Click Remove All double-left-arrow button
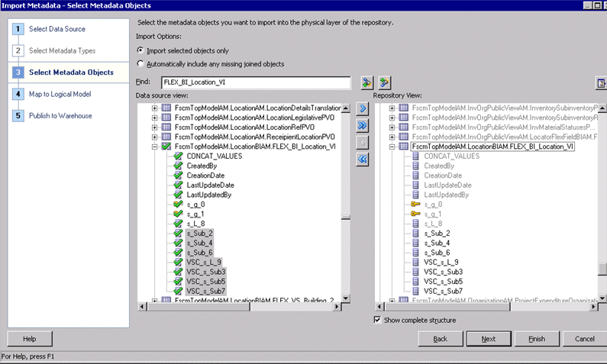The image size is (607, 364). click(x=363, y=159)
